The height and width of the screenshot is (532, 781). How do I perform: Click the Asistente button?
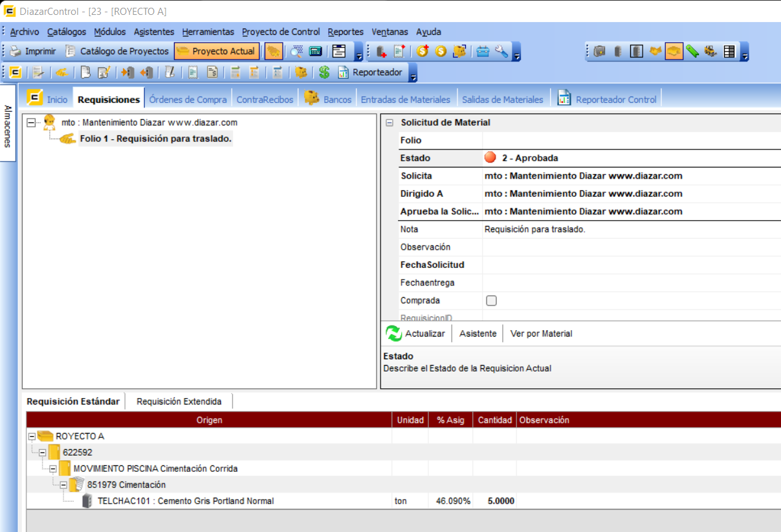(478, 333)
